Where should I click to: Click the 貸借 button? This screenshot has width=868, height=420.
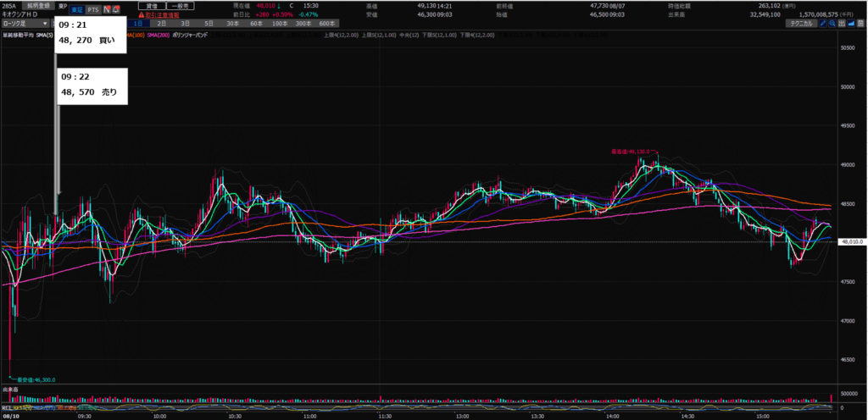151,6
